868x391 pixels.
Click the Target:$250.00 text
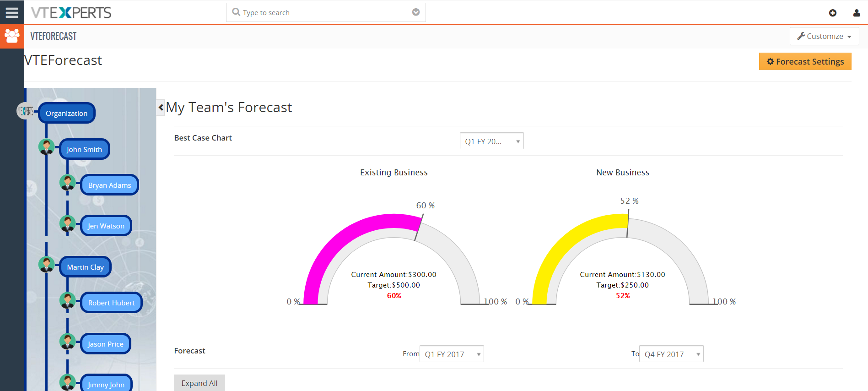point(622,285)
